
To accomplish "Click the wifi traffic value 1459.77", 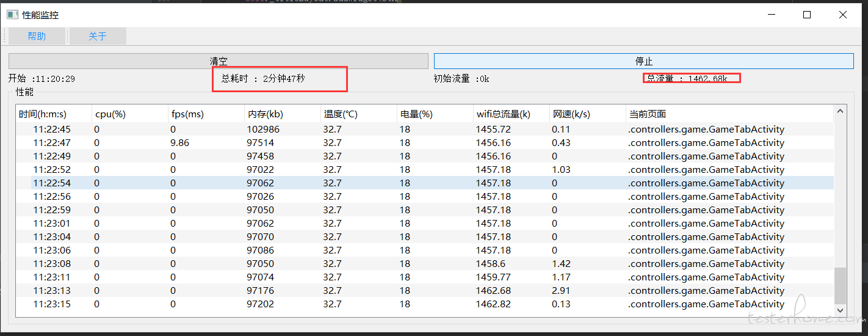I will [x=493, y=277].
